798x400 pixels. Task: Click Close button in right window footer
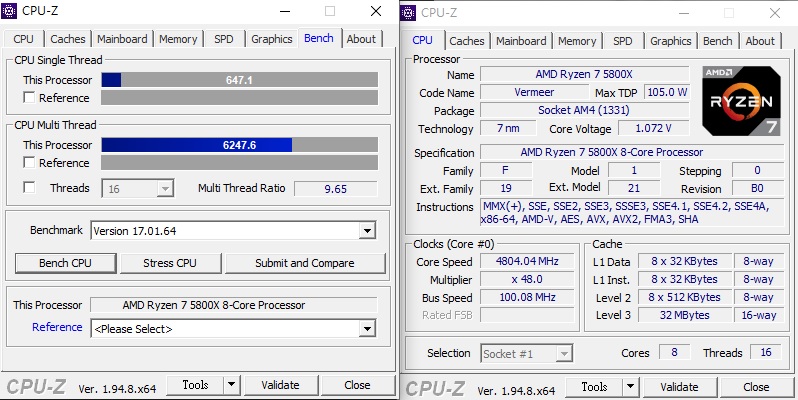[x=756, y=387]
